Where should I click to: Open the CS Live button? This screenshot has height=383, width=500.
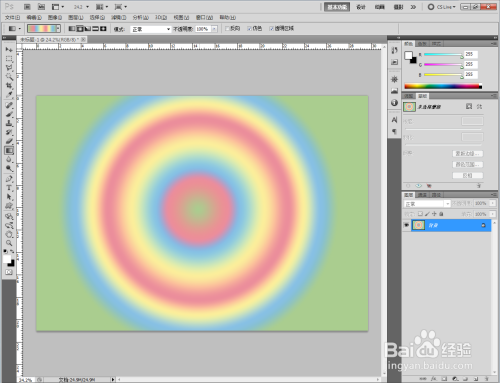(x=442, y=7)
